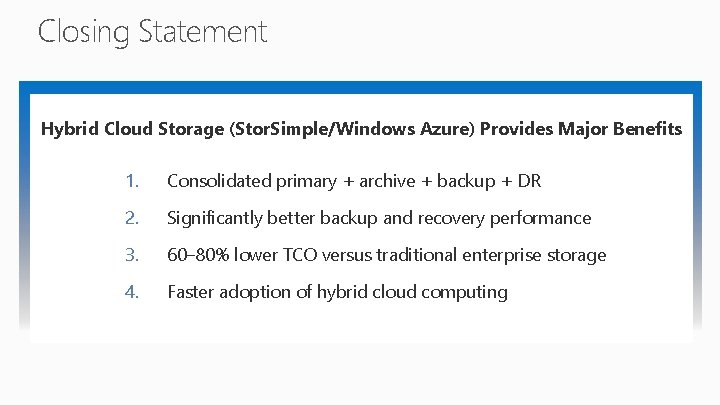
Task: Click the list number "1."
Action: (x=132, y=181)
